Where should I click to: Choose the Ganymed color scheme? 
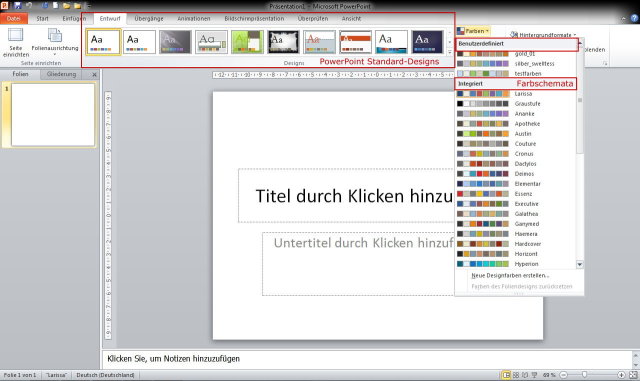pyautogui.click(x=516, y=224)
